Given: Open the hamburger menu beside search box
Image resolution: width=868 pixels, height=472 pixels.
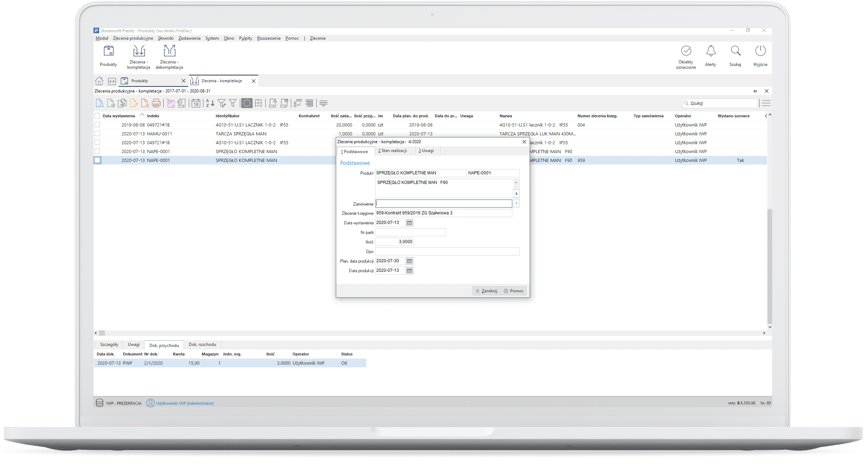Looking at the screenshot, I should pos(766,103).
